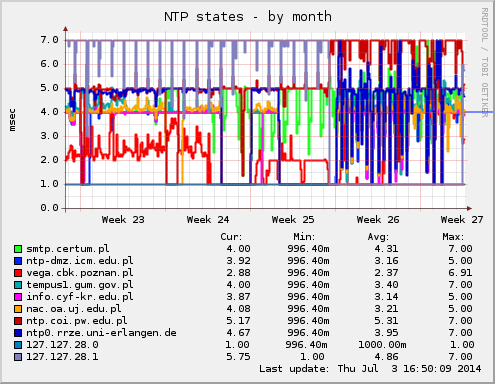Click the Min: column header
Viewport: 495px width, 384px height.
point(304,237)
